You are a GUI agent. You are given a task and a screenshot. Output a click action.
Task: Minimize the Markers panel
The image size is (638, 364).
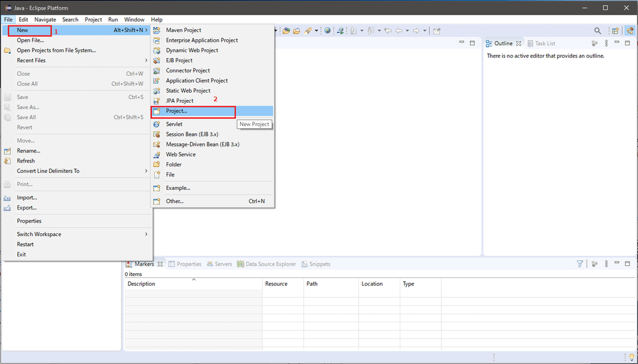click(617, 264)
